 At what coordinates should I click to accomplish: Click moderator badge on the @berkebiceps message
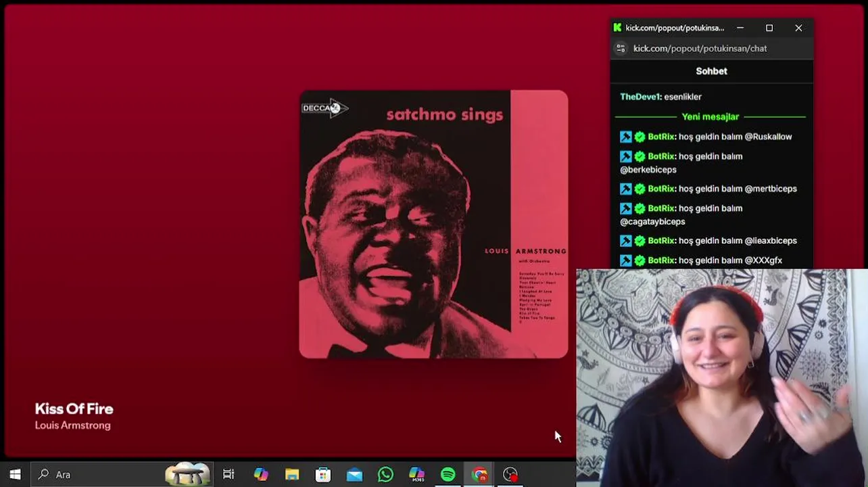click(626, 156)
